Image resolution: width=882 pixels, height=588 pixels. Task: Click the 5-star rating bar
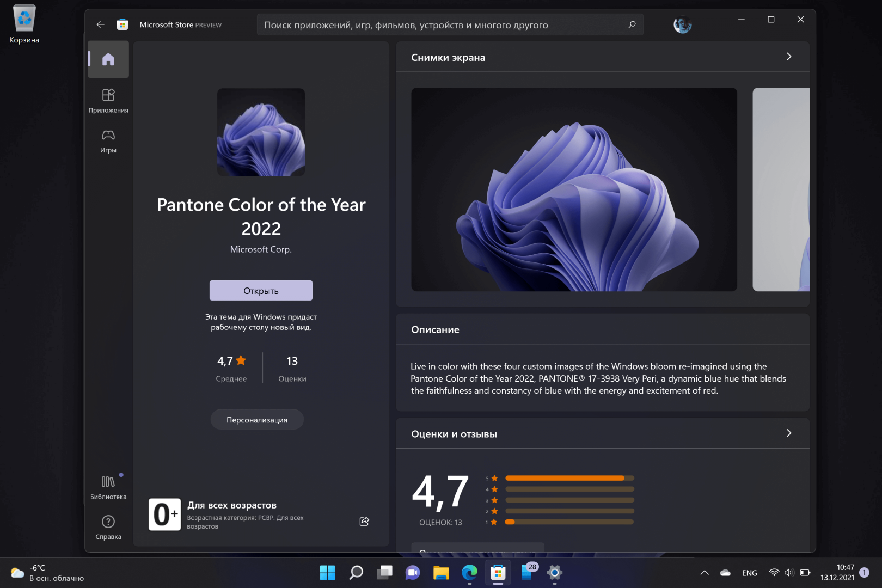click(x=569, y=478)
